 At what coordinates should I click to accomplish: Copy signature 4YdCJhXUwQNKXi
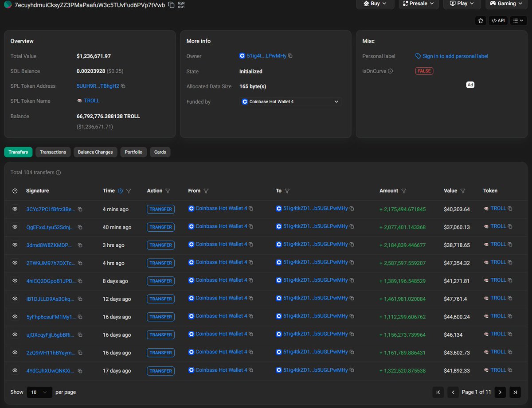[x=80, y=371]
